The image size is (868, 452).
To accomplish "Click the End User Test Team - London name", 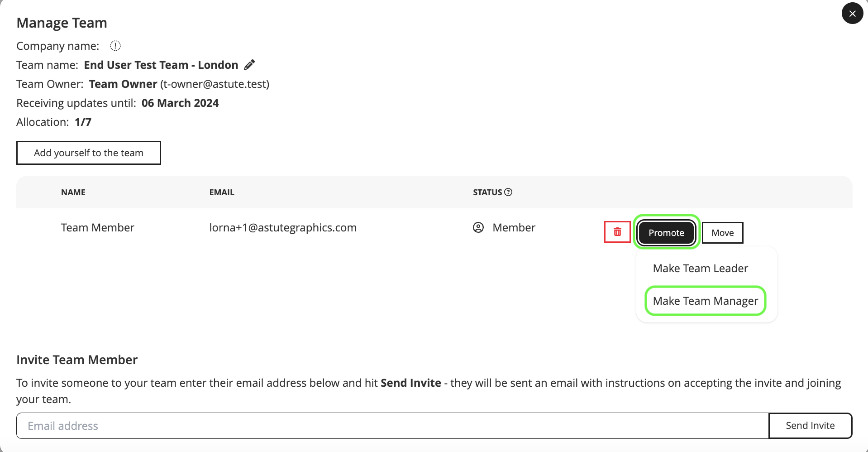I will [x=161, y=65].
